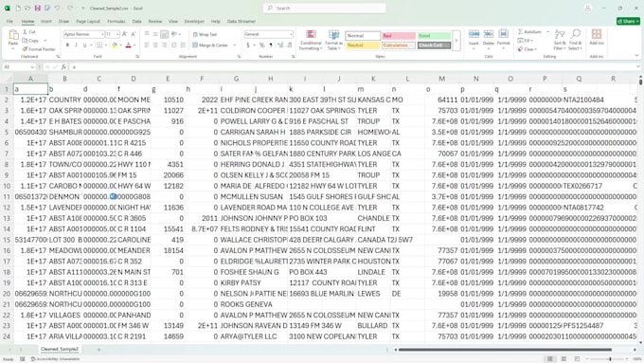644x363 pixels.
Task: Apply the Good cell style
Action: [x=434, y=36]
